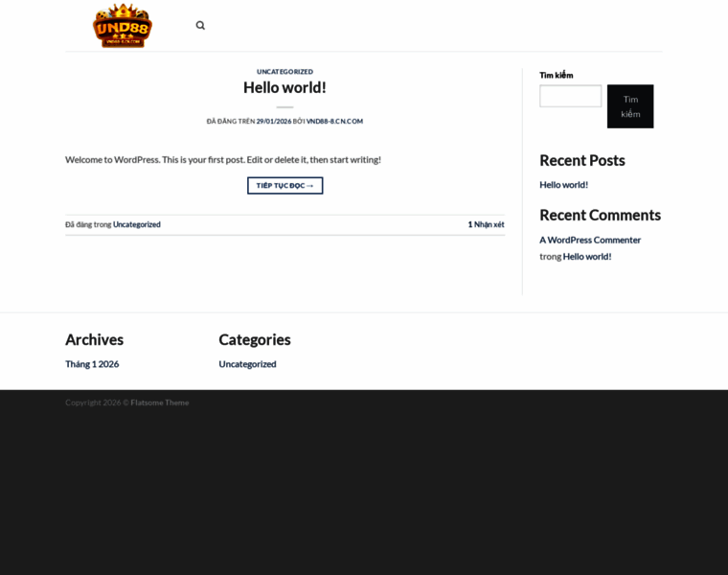Visit the Flatsome Theme footer link
The width and height of the screenshot is (728, 575).
[160, 402]
